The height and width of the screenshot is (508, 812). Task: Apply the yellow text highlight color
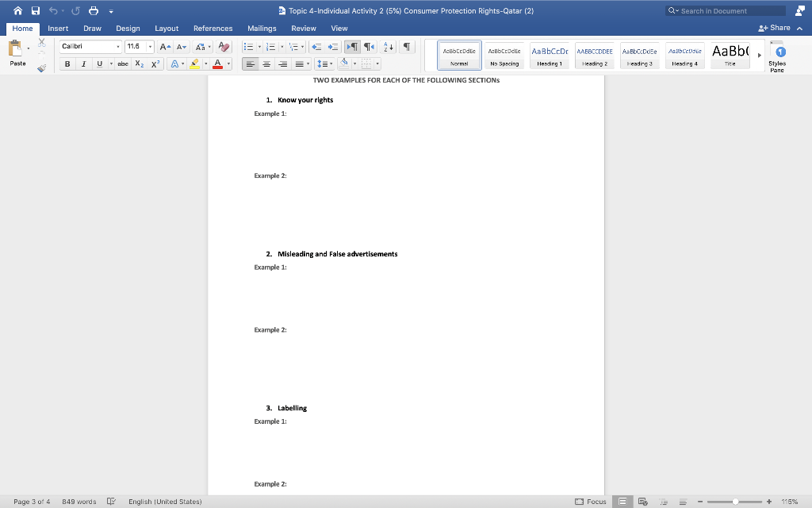click(195, 63)
